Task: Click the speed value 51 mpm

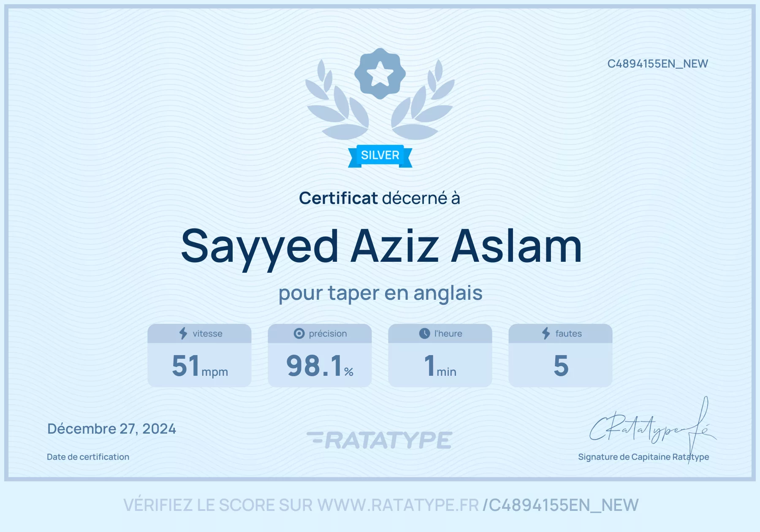Action: coord(200,366)
